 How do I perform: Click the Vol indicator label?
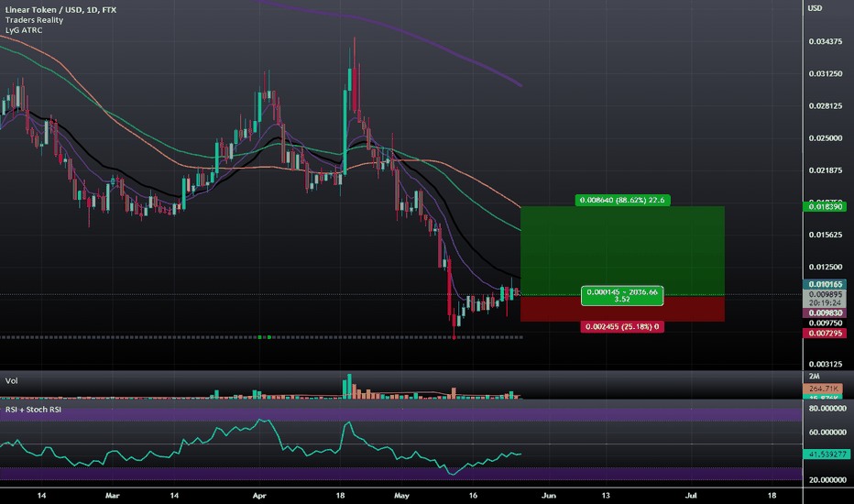click(11, 381)
